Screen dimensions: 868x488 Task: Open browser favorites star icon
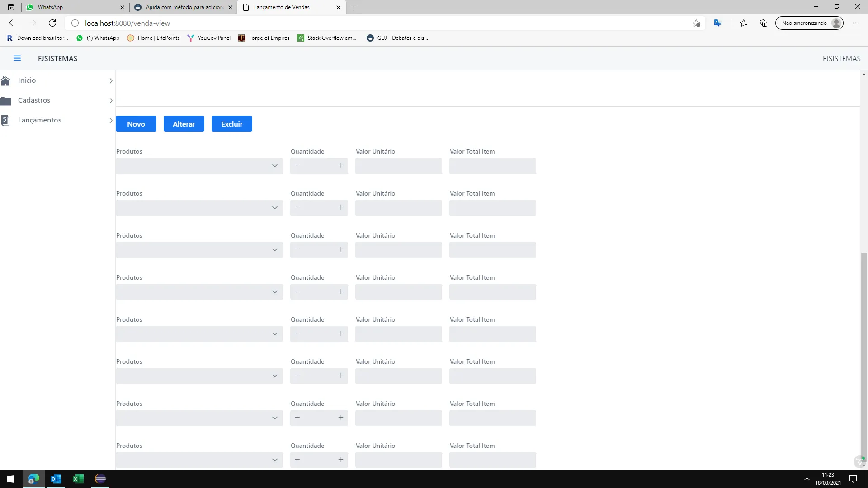(743, 23)
